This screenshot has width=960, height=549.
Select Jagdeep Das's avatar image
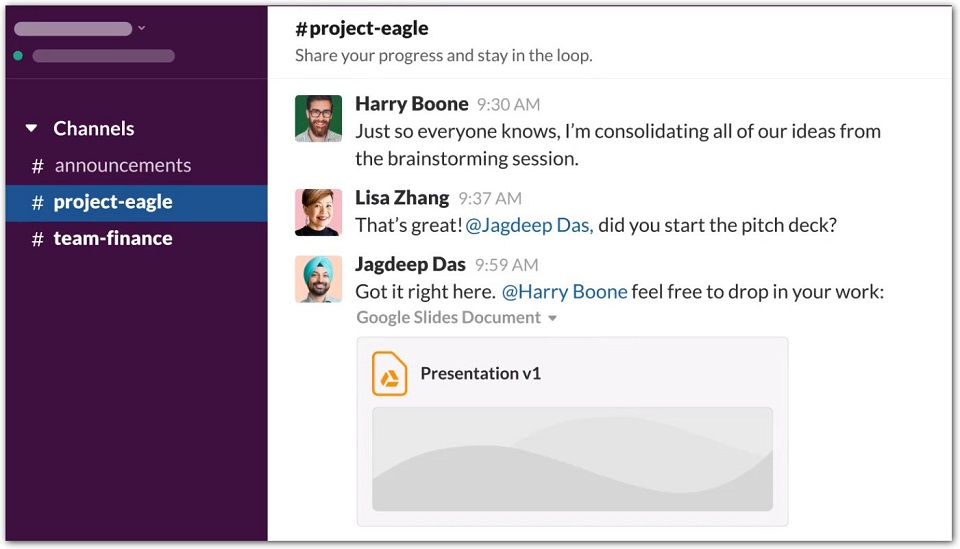point(318,279)
